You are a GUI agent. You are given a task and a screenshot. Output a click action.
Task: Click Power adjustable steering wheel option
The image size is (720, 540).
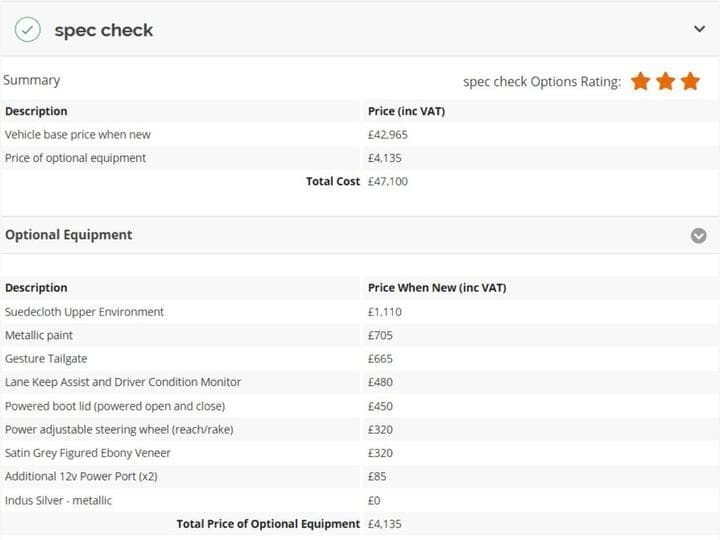click(x=119, y=429)
